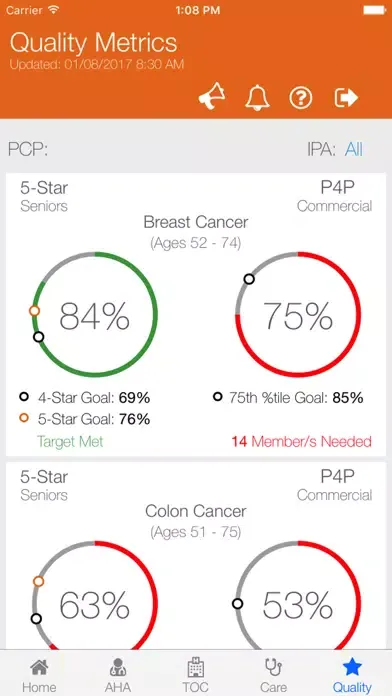Tap the logout arrow icon
Screen dimensions: 392x696
tap(346, 98)
